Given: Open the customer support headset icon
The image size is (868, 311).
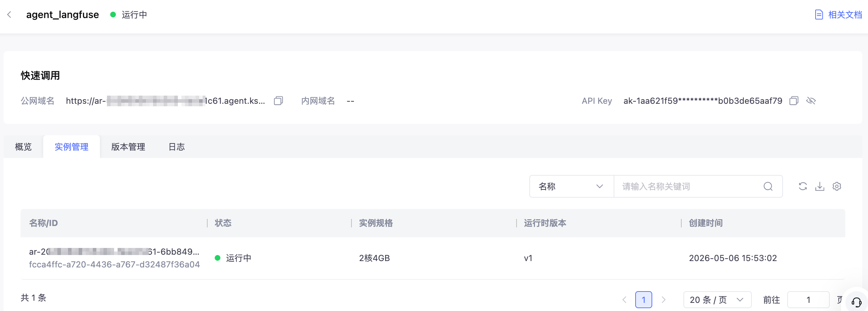Looking at the screenshot, I should click(857, 302).
